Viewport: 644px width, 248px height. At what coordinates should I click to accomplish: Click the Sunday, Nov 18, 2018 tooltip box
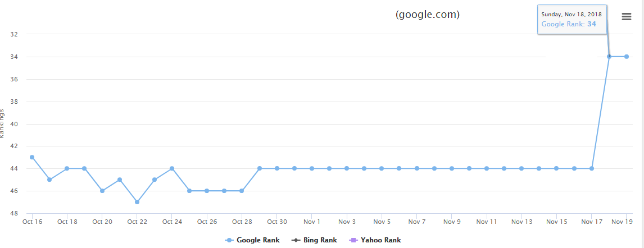click(572, 20)
